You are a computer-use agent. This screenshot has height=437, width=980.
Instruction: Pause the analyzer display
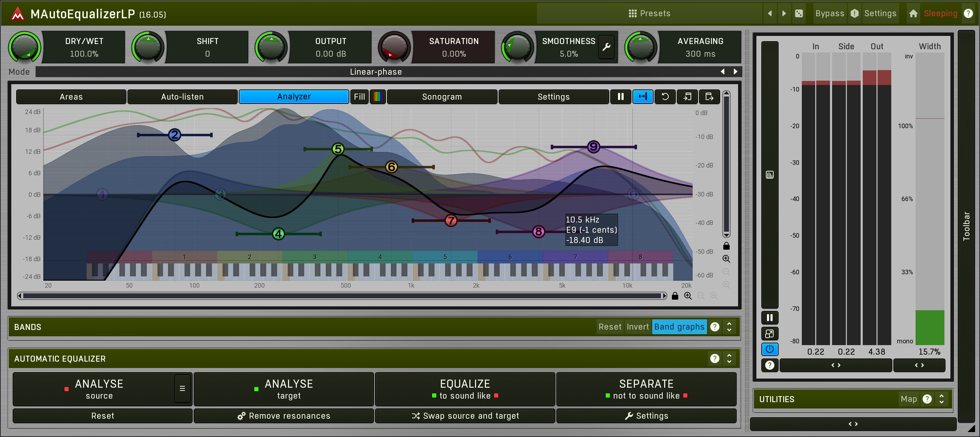click(x=620, y=96)
